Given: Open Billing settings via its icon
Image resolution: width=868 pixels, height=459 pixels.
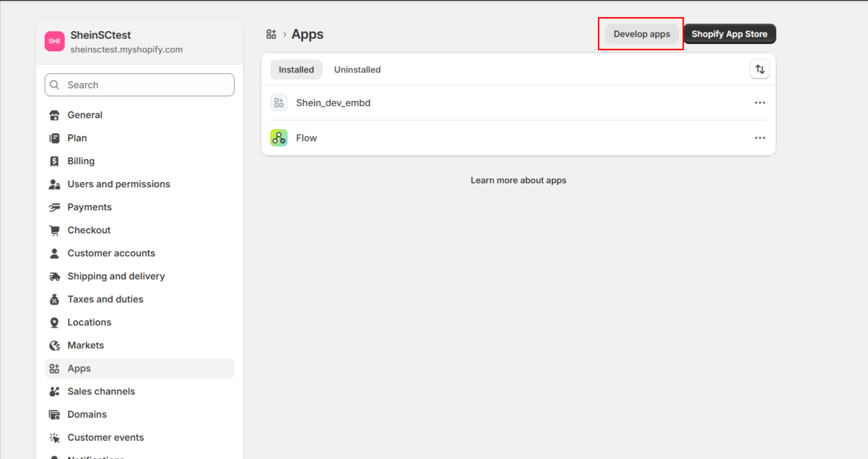Looking at the screenshot, I should pos(55,161).
